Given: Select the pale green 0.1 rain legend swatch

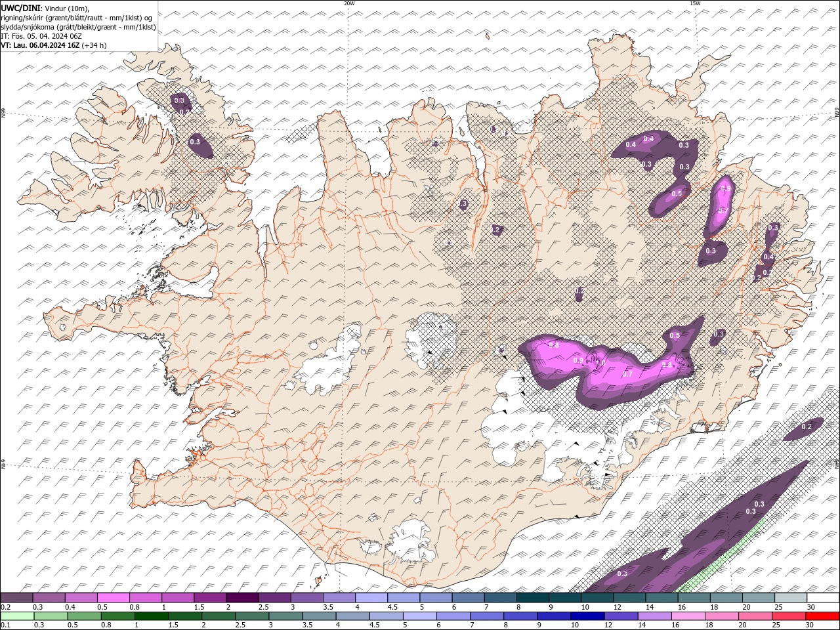Looking at the screenshot, I should pos(17,616).
